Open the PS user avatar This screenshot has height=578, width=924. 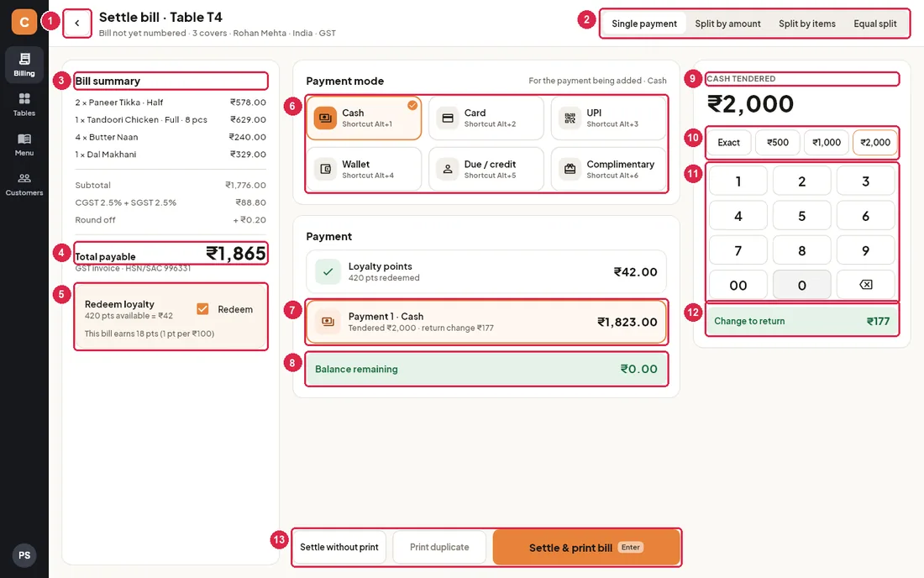point(24,555)
